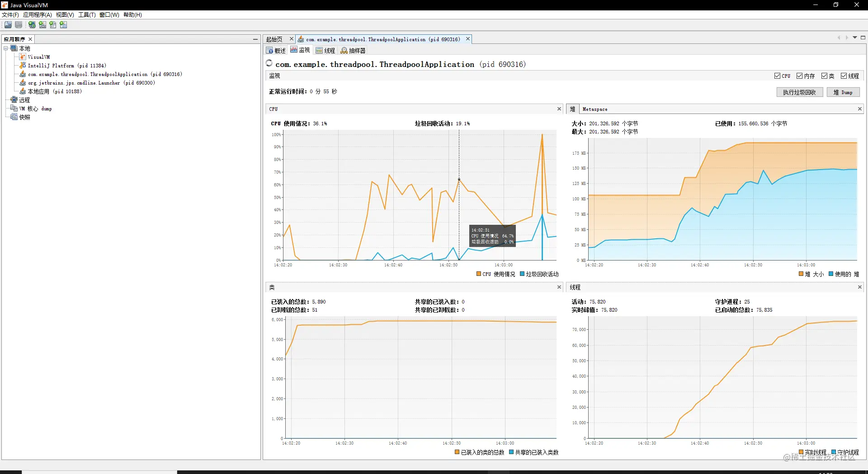Screen dimensions: 868x474
Task: Click the orange 堆 大小 legend swatch
Action: [801, 274]
